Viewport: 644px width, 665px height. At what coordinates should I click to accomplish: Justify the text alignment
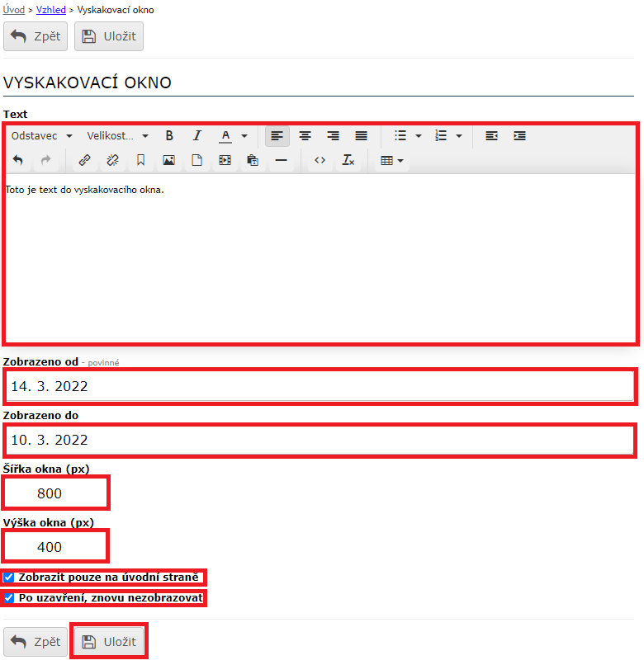361,136
